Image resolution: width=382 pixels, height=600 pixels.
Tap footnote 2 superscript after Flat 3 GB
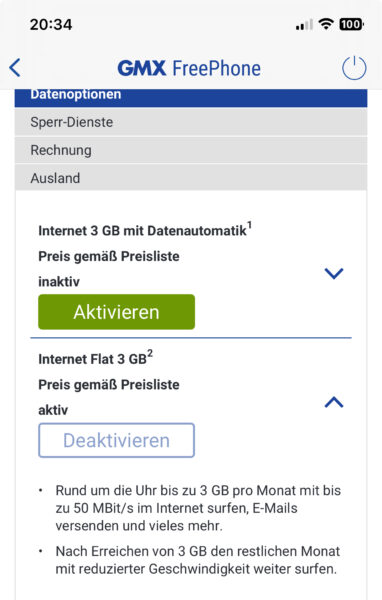tap(150, 354)
